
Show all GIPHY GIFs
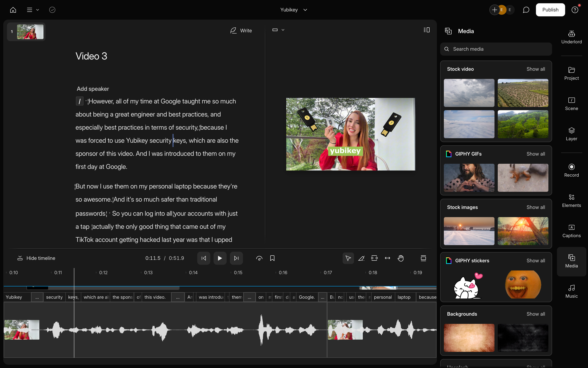click(x=536, y=154)
